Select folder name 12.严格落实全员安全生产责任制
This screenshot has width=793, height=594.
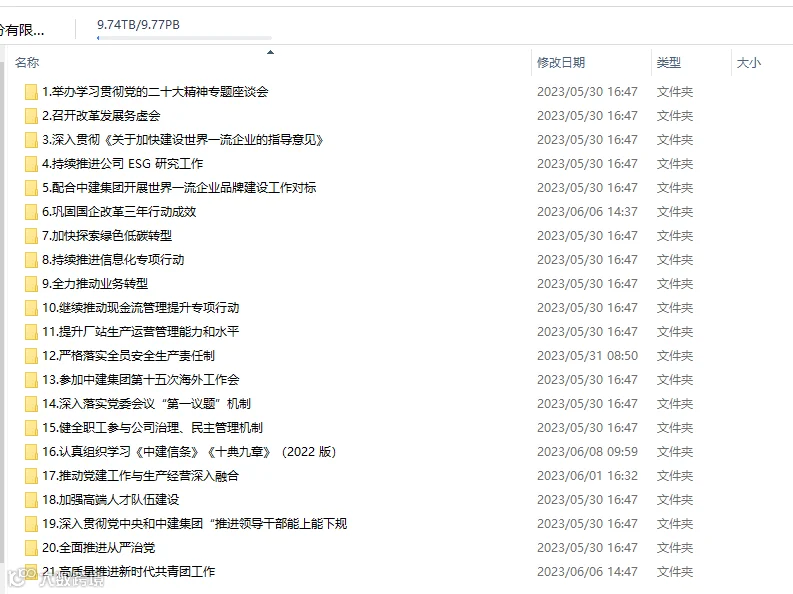(x=128, y=356)
